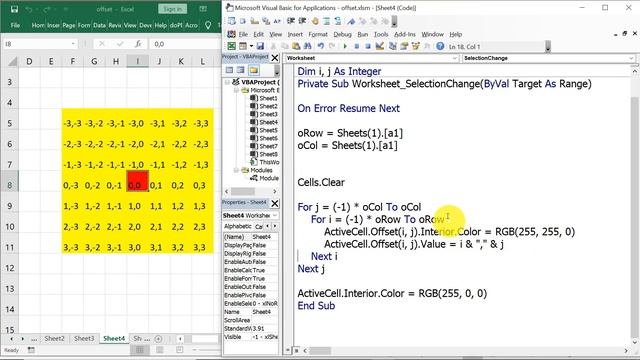The height and width of the screenshot is (360, 640).
Task: Switch to Sheet2 tab in Excel
Action: (x=54, y=338)
